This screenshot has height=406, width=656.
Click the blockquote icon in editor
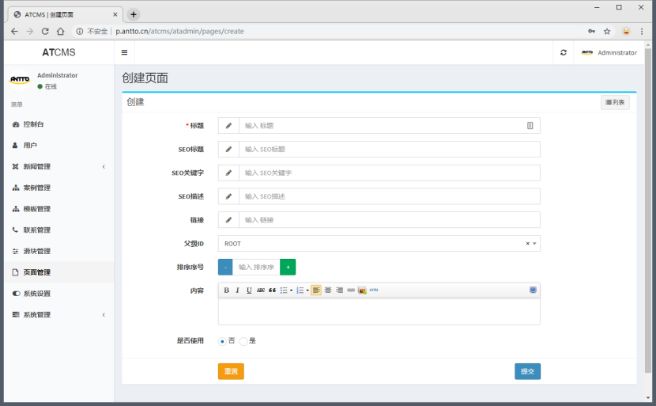point(272,290)
